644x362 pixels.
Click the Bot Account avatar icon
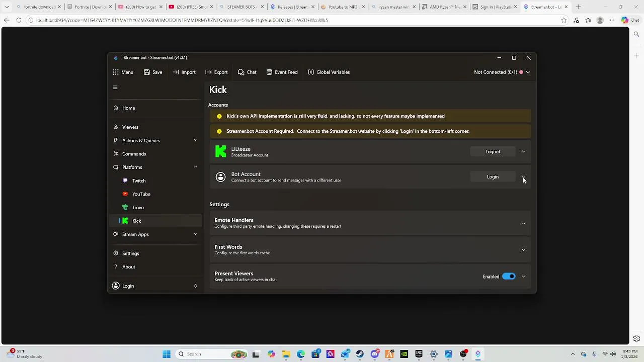220,177
